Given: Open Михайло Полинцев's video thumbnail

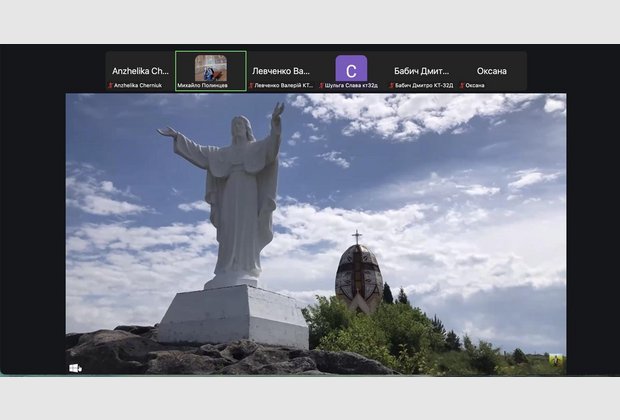Looking at the screenshot, I should [x=210, y=68].
